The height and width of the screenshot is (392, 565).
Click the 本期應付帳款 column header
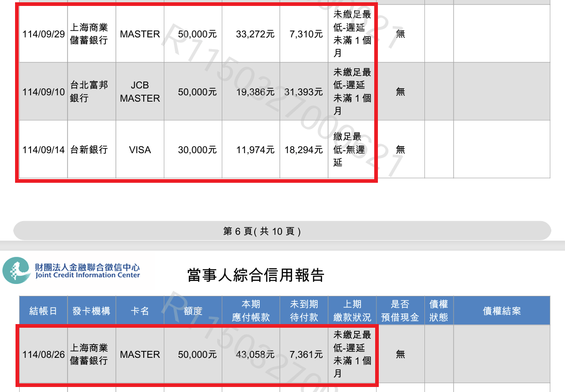(251, 311)
